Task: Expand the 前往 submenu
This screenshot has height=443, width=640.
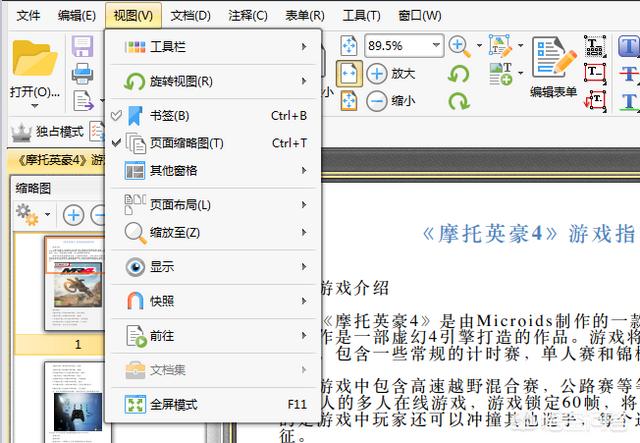Action: pos(213,336)
